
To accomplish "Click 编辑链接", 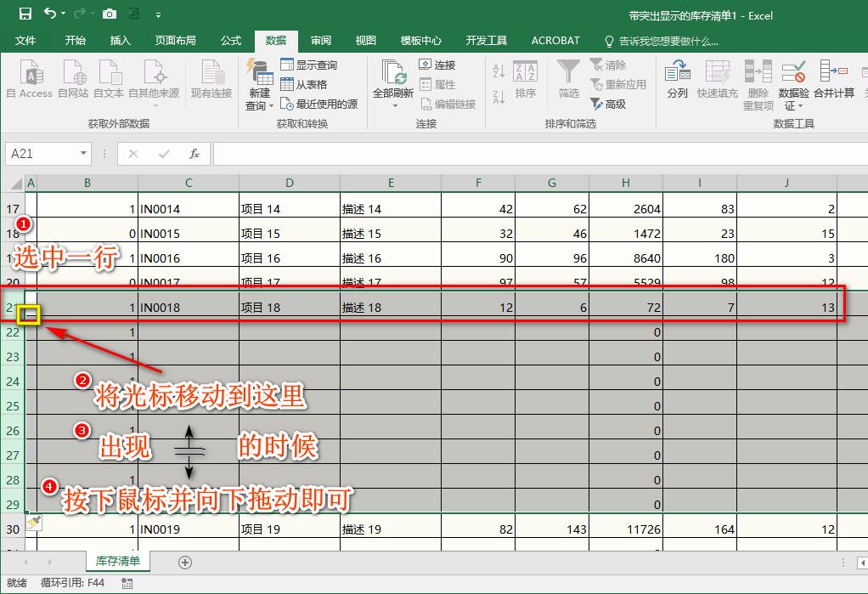I will [x=448, y=104].
